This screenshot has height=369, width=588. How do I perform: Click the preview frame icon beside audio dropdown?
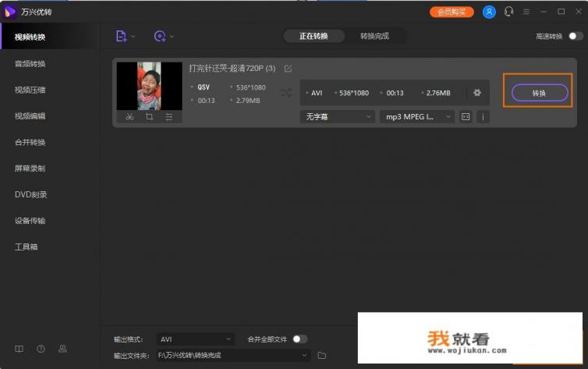466,116
